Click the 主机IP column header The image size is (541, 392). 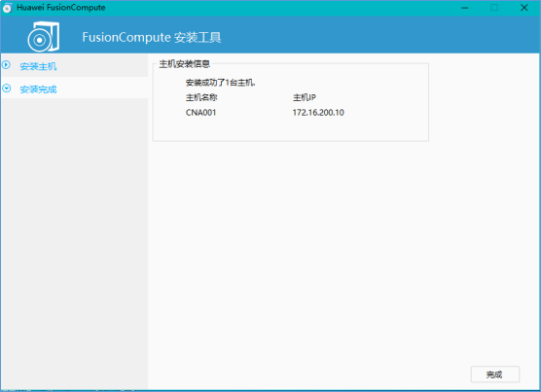(x=305, y=97)
